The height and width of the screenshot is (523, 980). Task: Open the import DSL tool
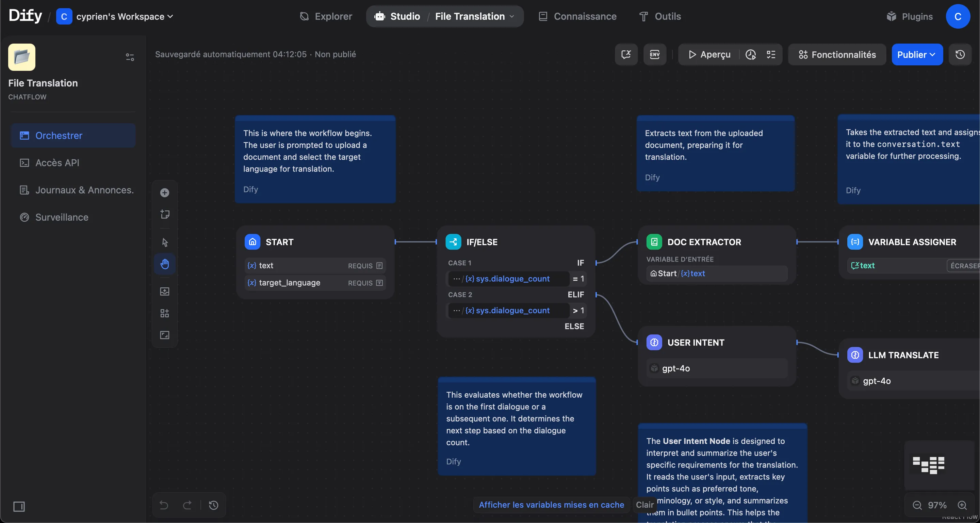[x=164, y=291]
